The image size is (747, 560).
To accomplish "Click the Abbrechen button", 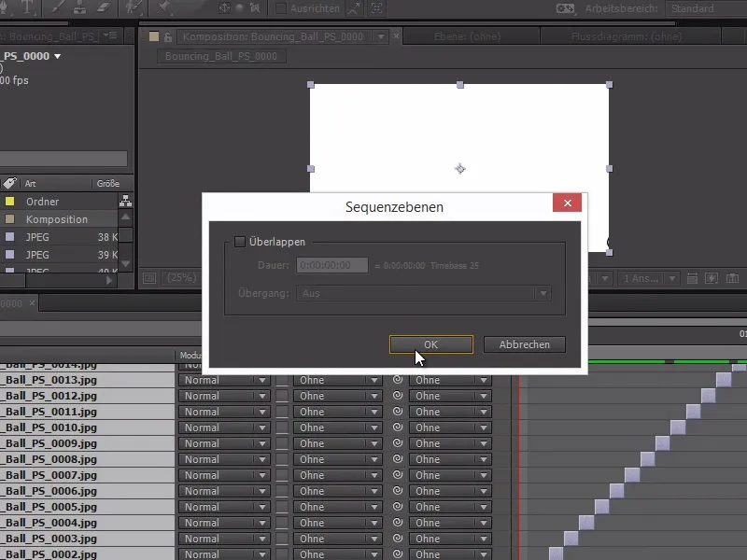I will coord(525,344).
